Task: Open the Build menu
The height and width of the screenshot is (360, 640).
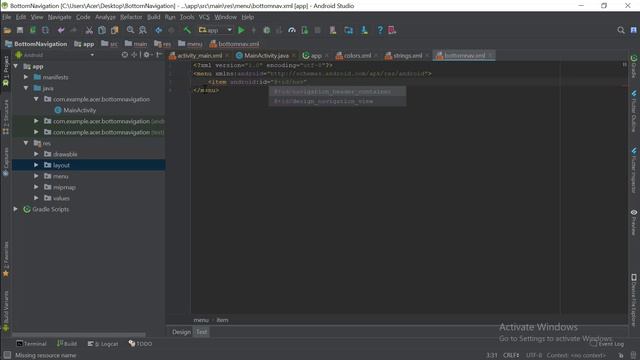Action: click(x=153, y=17)
